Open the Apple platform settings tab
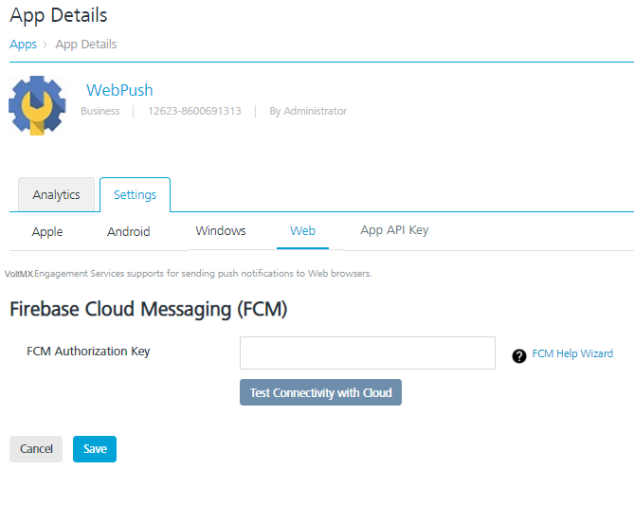Image resolution: width=634 pixels, height=506 pixels. coord(47,232)
